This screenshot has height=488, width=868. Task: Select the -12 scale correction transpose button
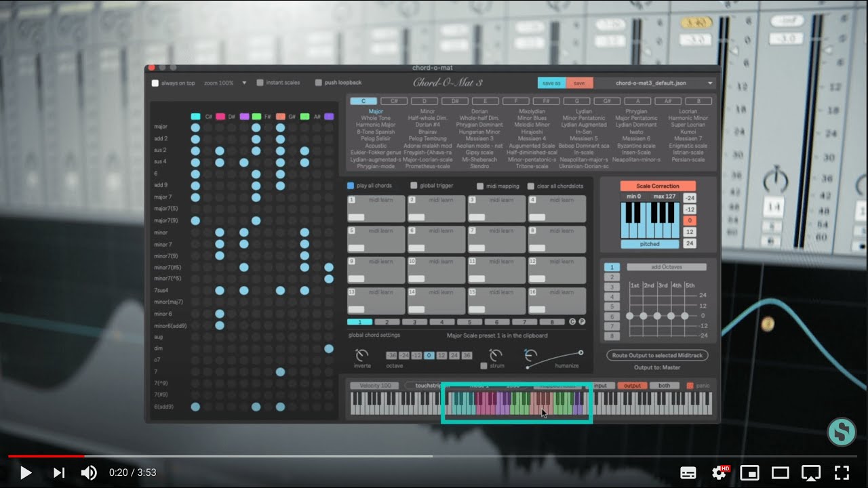pos(689,209)
